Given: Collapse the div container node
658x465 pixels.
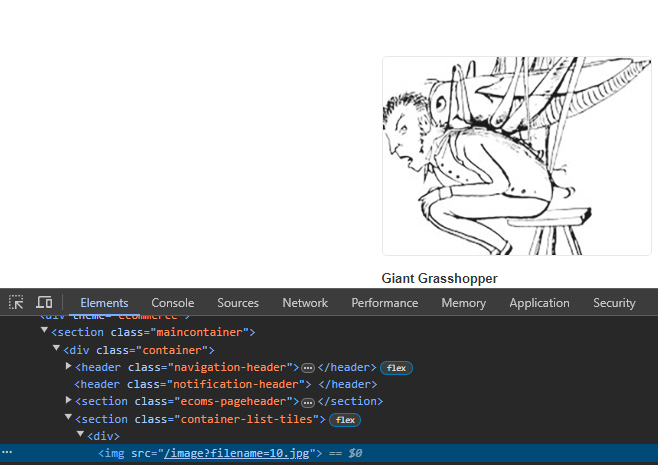Looking at the screenshot, I should [56, 349].
